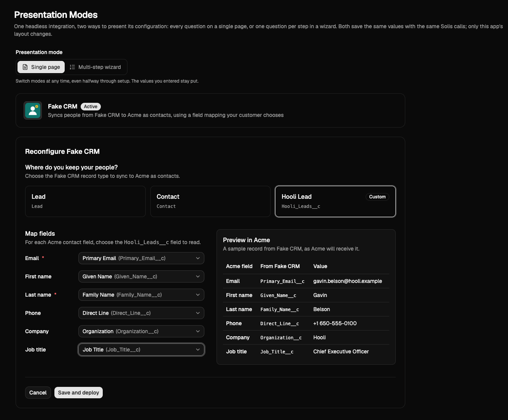508x420 pixels.
Task: Click the Chief Executive Officer value
Action: click(x=341, y=351)
